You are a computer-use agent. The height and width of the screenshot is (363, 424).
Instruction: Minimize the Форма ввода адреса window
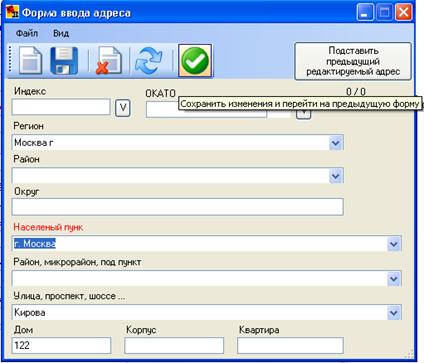pos(365,13)
